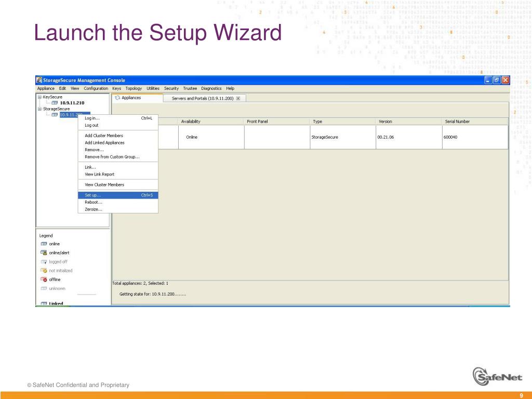
Task: Open the Diagnostics menu
Action: point(211,88)
